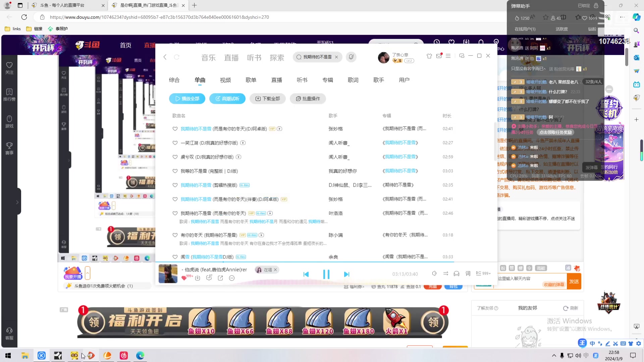Open the message mailbox icon

[x=439, y=56]
